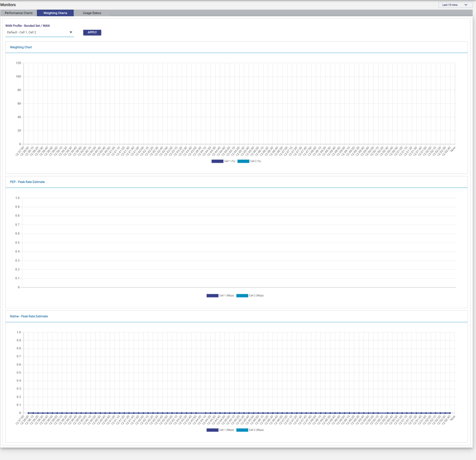Click the PEP - Peak Rate Estimate heading

pos(27,182)
